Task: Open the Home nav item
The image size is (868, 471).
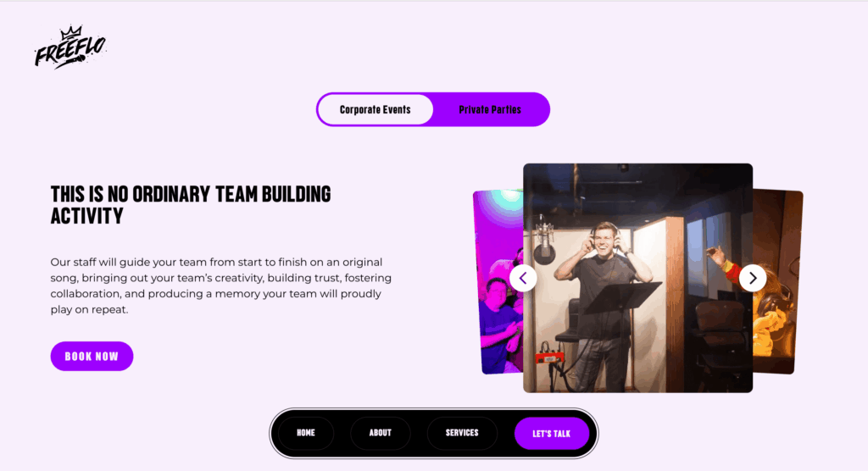Action: (x=305, y=433)
